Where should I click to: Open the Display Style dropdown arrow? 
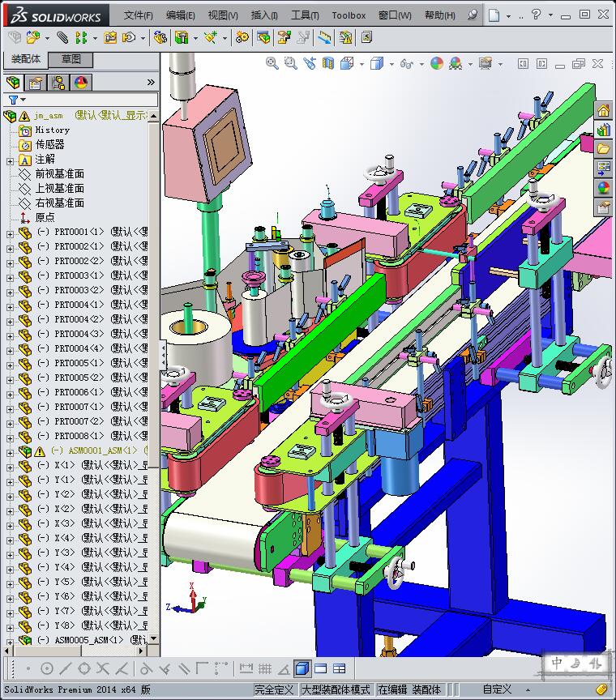[x=391, y=64]
